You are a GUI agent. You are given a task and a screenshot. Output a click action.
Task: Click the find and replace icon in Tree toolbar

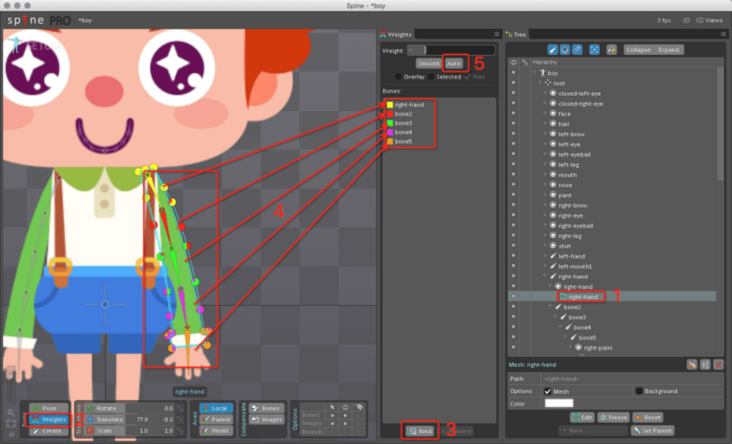tap(611, 49)
